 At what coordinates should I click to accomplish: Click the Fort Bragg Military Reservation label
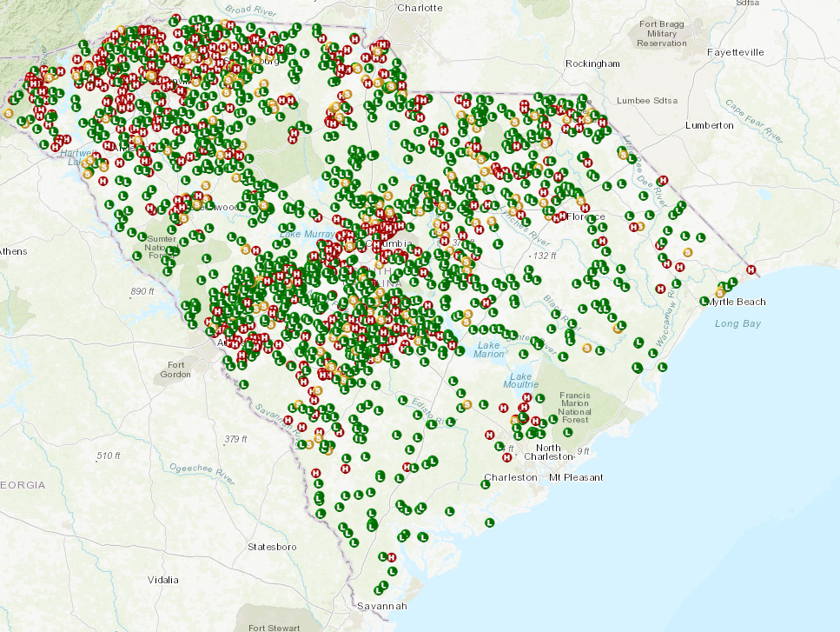coord(662,33)
